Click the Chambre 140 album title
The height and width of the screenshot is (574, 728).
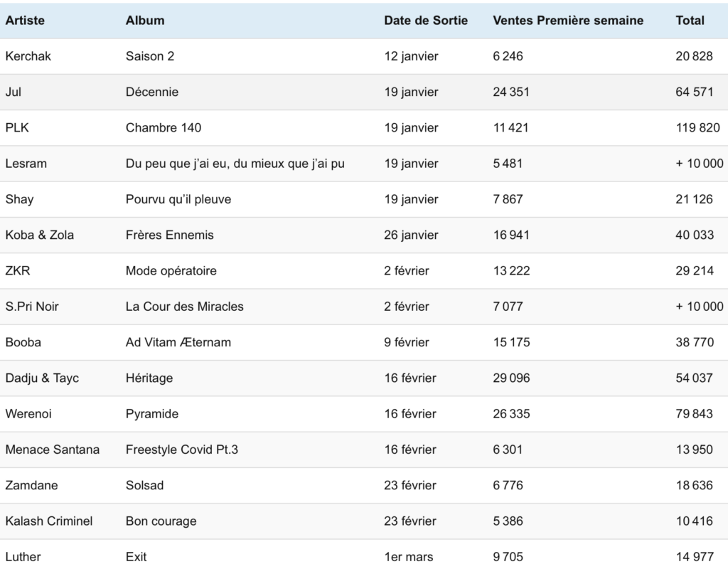pos(164,128)
